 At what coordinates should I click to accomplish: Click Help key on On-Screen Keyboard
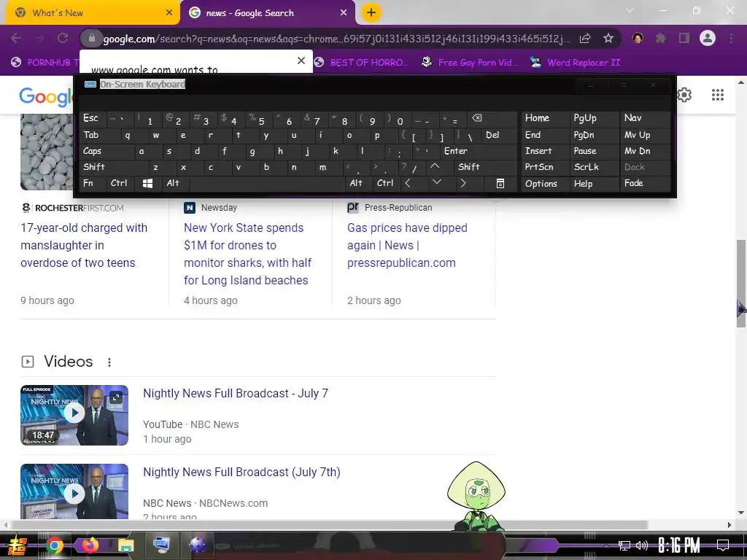[x=594, y=183]
